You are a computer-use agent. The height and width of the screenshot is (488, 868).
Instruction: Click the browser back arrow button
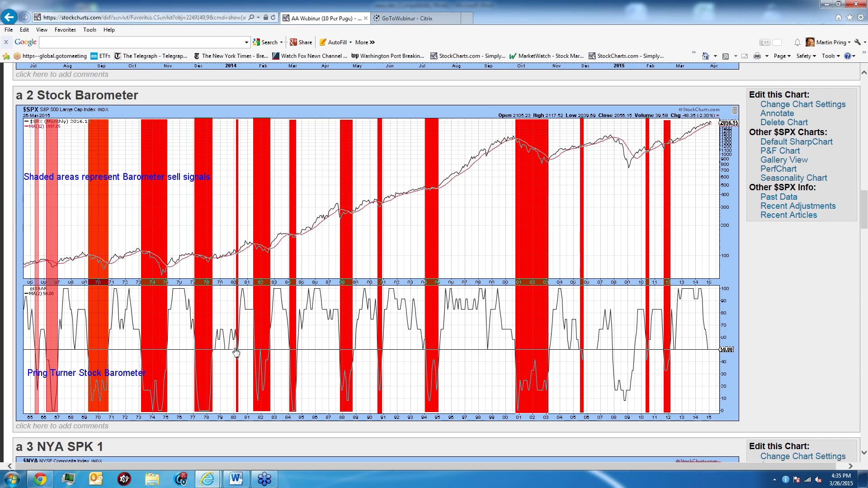(9, 17)
